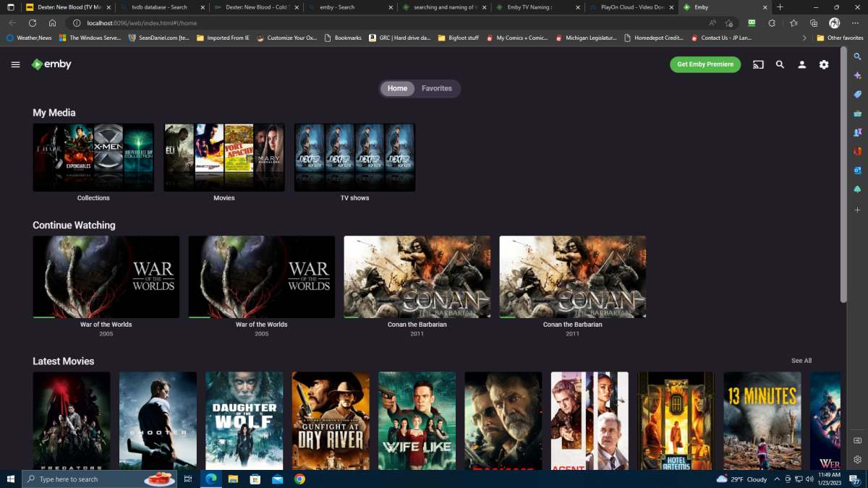Click See All for Latest Movies
The image size is (868, 488).
tap(801, 361)
